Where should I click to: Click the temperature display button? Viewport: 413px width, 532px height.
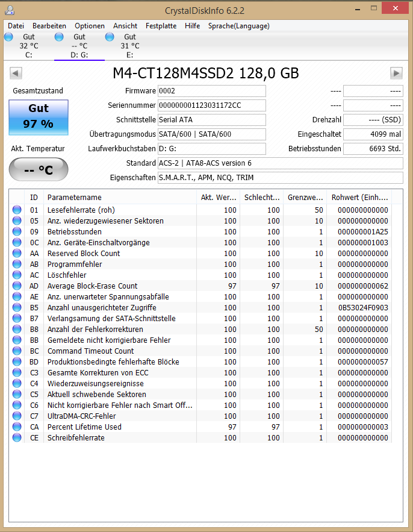point(39,169)
